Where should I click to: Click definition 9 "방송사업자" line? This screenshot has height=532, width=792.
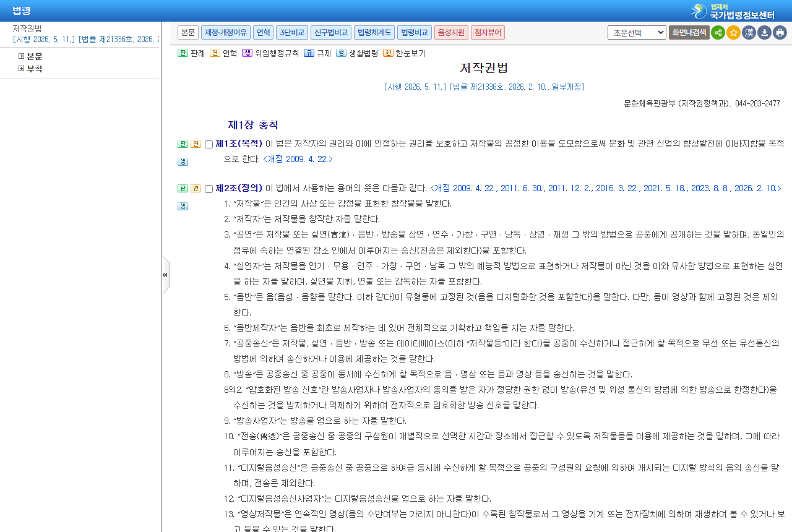(315, 421)
